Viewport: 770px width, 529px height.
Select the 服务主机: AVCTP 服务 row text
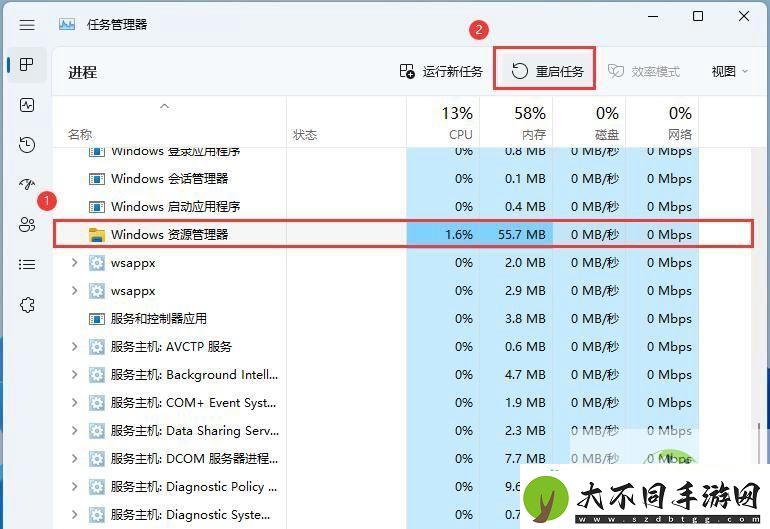171,346
